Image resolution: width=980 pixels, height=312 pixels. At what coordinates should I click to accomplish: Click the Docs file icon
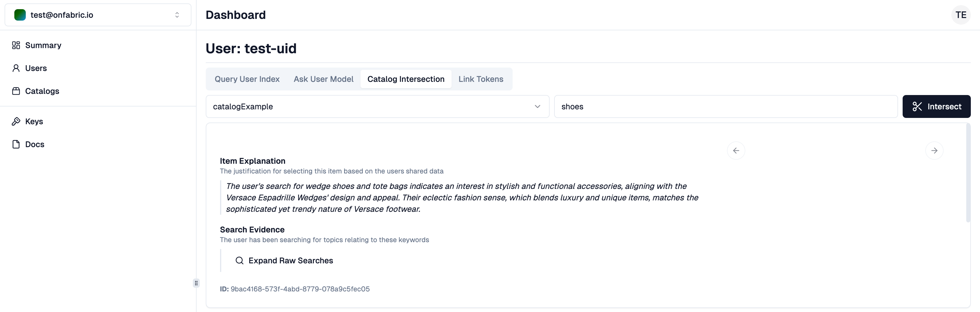click(16, 144)
